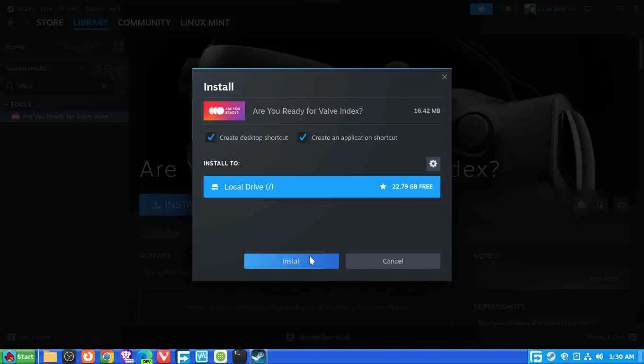The image size is (644, 364).
Task: Untick Create desktop shortcut checkbox
Action: click(x=211, y=137)
